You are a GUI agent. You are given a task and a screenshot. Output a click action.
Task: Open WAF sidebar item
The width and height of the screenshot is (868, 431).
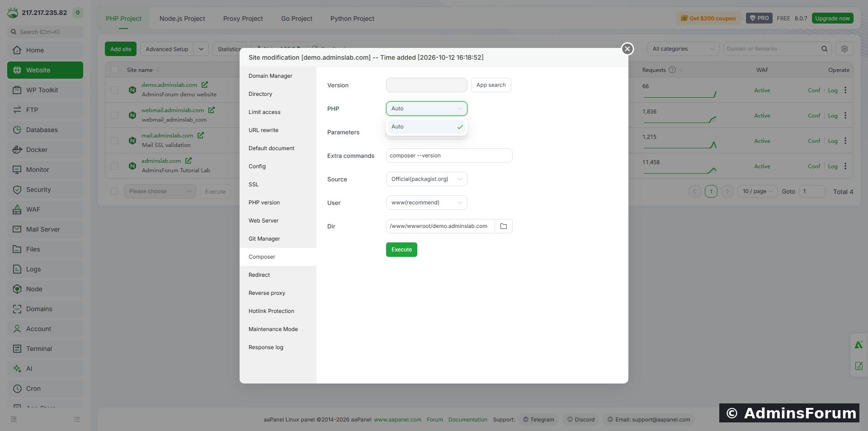[45, 209]
